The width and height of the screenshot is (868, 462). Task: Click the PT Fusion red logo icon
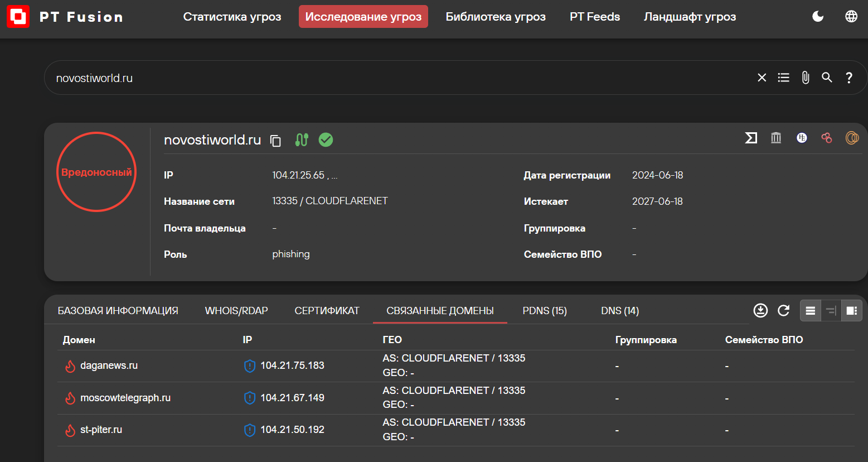point(18,17)
